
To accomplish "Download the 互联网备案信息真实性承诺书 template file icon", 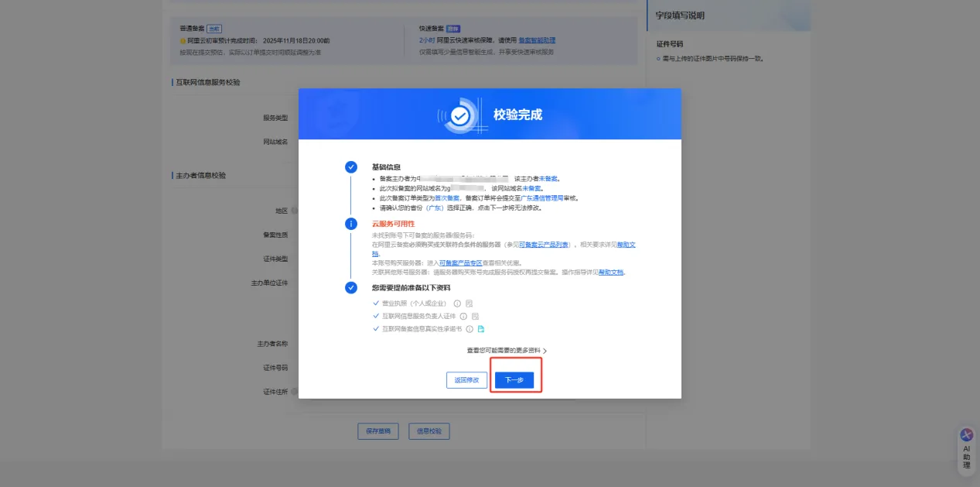I will tap(480, 329).
